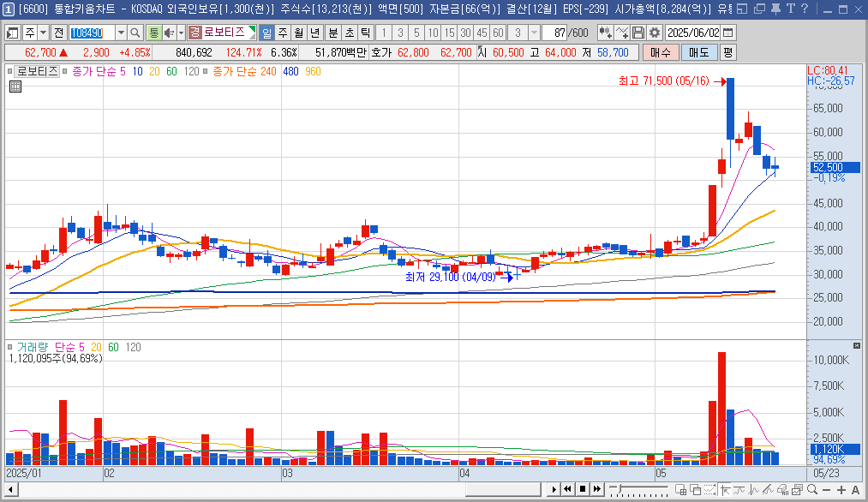Screen dimensions: 868x502
Task: Click the 매수 buy button
Action: point(660,52)
